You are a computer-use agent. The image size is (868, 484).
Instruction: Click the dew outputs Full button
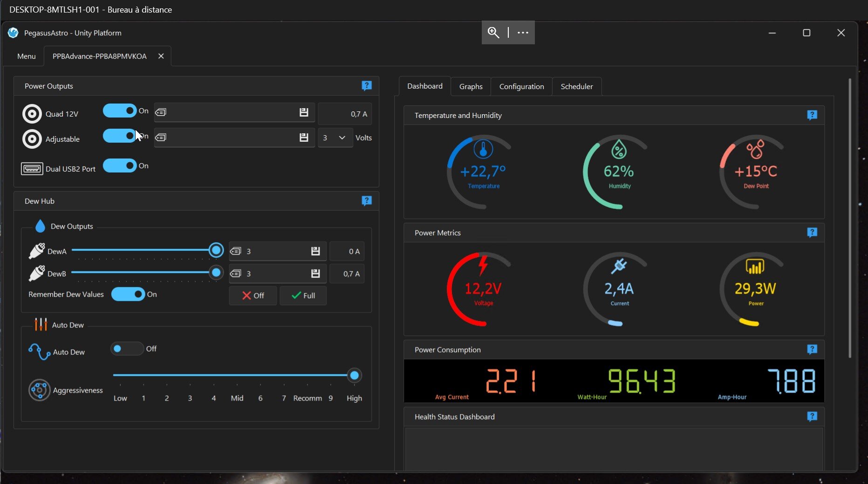tap(303, 296)
